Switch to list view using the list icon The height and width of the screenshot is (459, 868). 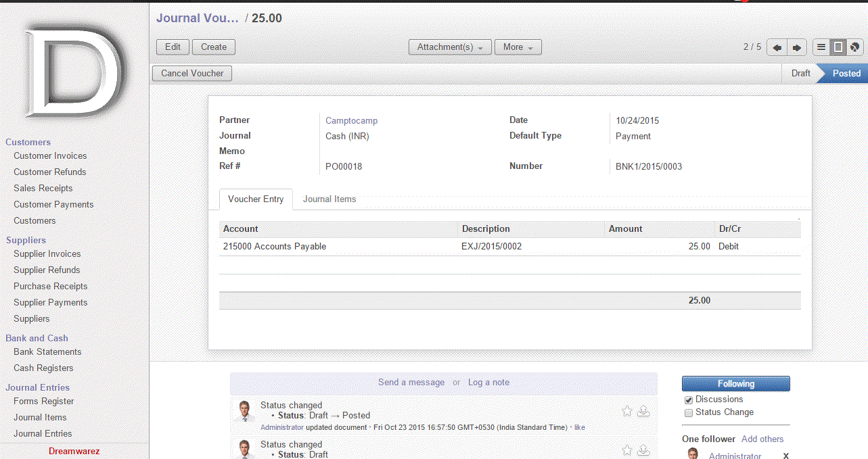pyautogui.click(x=821, y=47)
